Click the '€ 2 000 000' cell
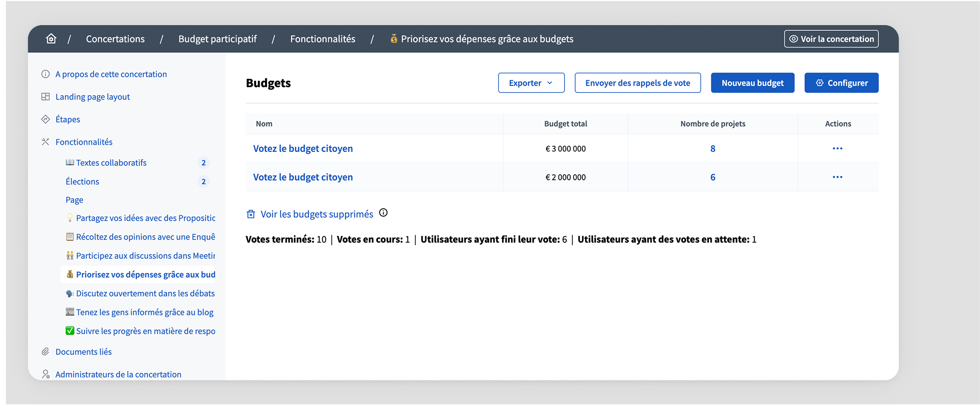 (565, 177)
